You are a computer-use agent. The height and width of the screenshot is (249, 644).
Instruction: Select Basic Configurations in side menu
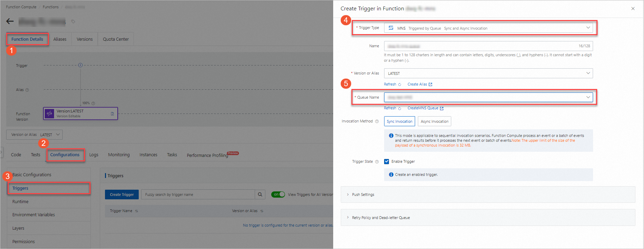(49, 175)
